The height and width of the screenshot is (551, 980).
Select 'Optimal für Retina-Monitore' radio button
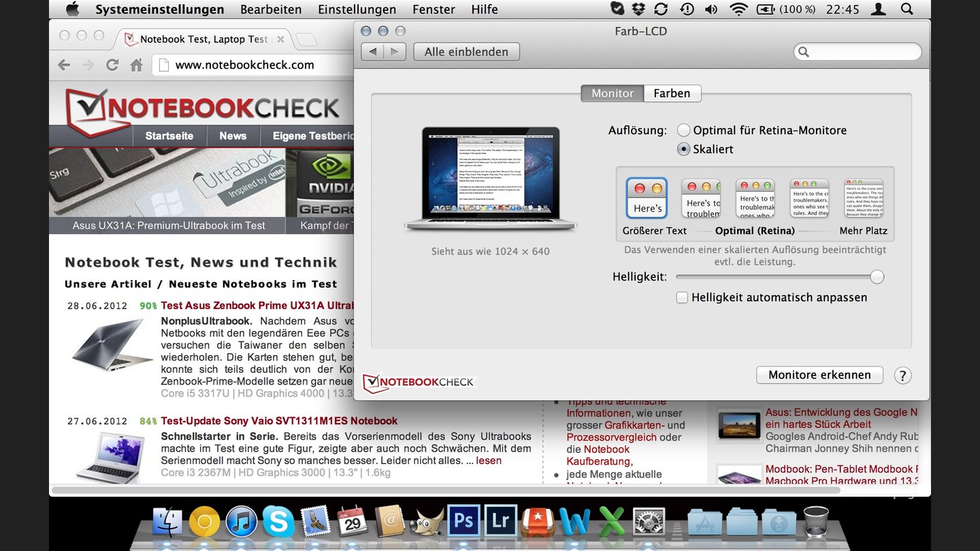click(683, 130)
